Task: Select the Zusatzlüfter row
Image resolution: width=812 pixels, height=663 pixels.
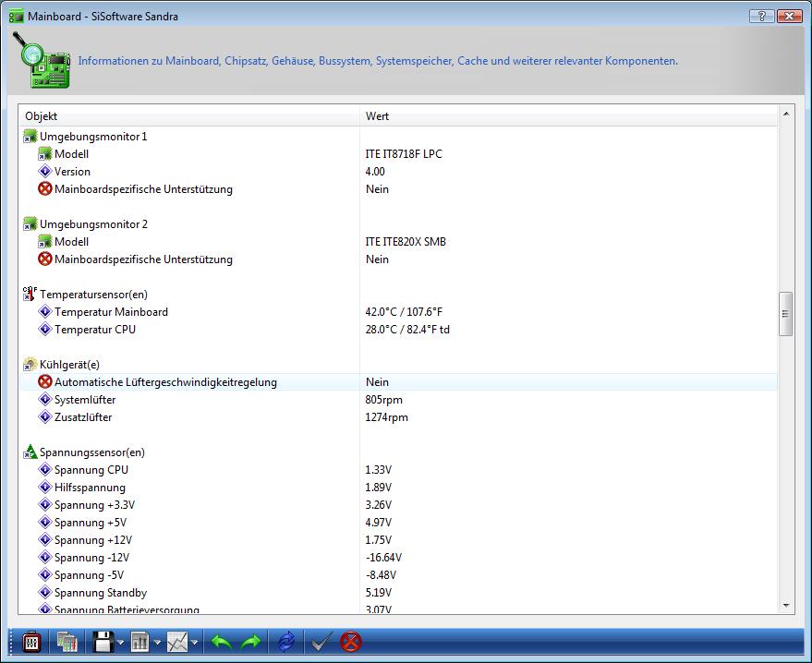Action: 398,417
